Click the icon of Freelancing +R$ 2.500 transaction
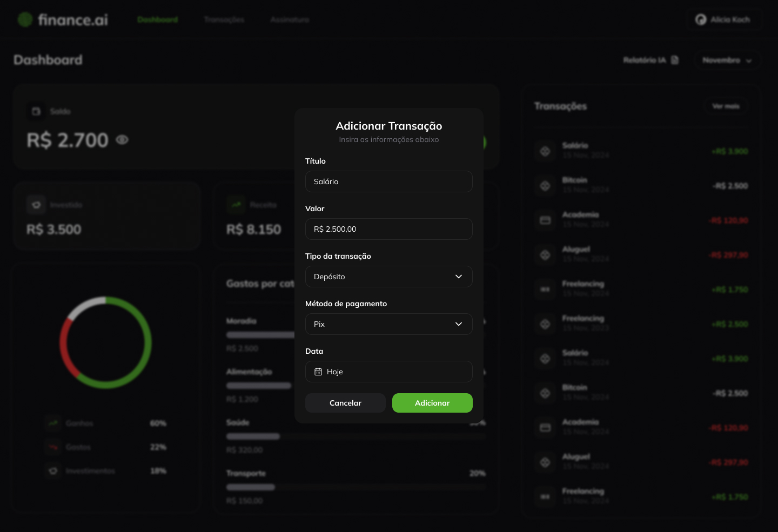 click(545, 324)
